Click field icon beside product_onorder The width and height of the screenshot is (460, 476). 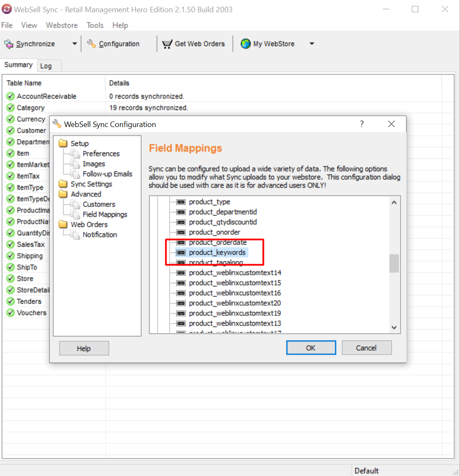181,232
